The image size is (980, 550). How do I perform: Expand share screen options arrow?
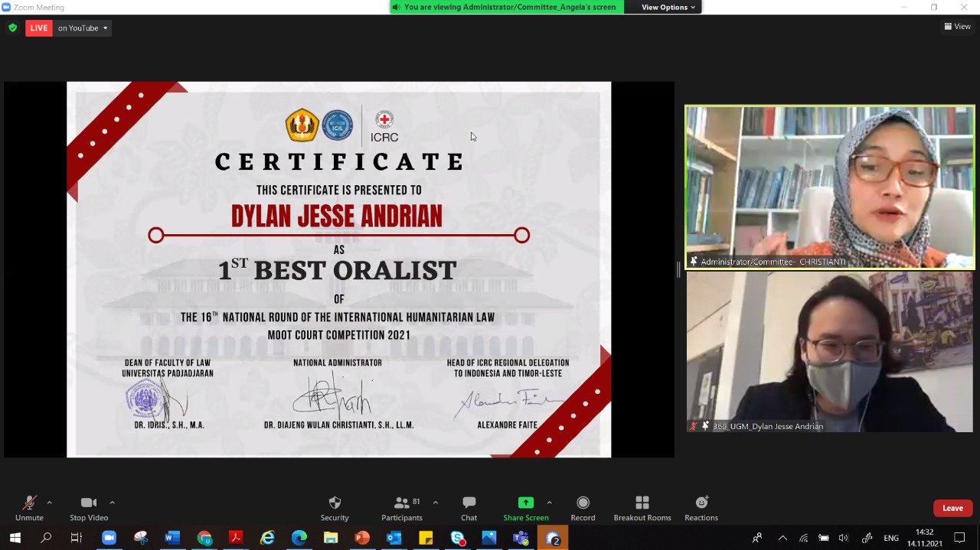pos(549,503)
